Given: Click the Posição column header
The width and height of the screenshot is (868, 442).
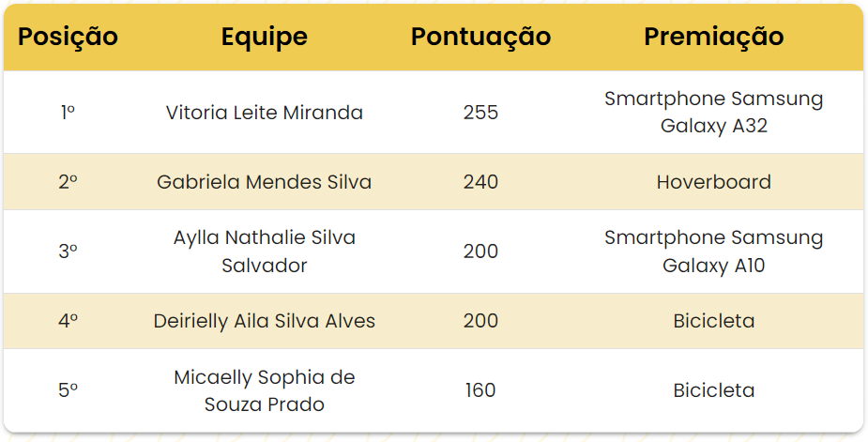Looking at the screenshot, I should point(68,37).
